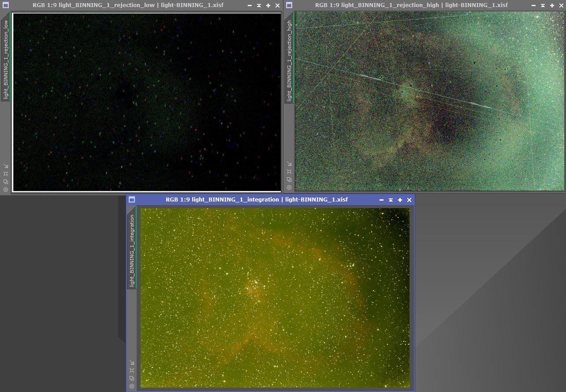Maximize the rejection_high window with the plus button
Screen dimensions: 566x392
point(551,5)
